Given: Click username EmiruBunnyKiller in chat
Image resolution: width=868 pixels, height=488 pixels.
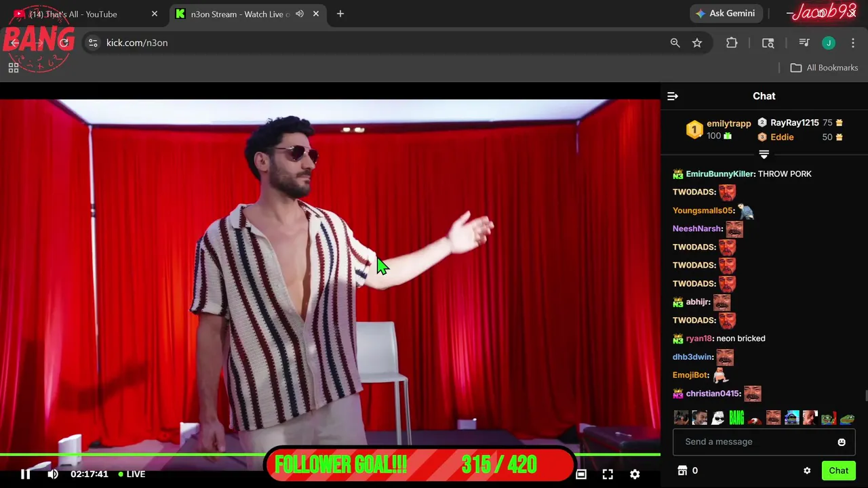Looking at the screenshot, I should (719, 174).
